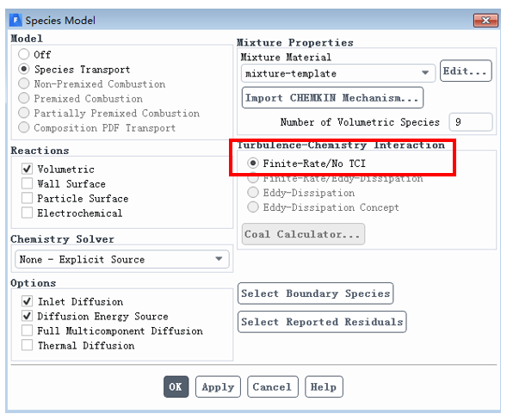Disable Inlet Diffusion option
This screenshot has height=420, width=513.
point(28,301)
